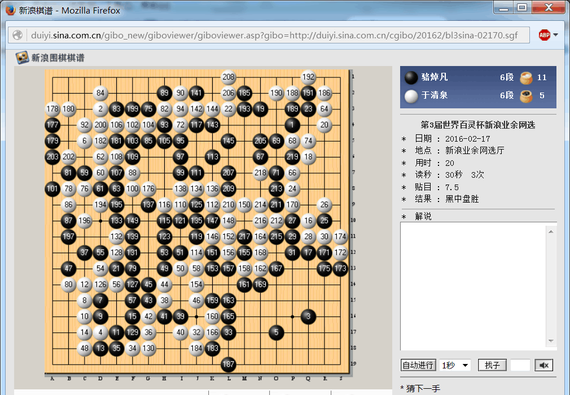Click black stone number 219
The width and height of the screenshot is (570, 395).
[x=292, y=157]
